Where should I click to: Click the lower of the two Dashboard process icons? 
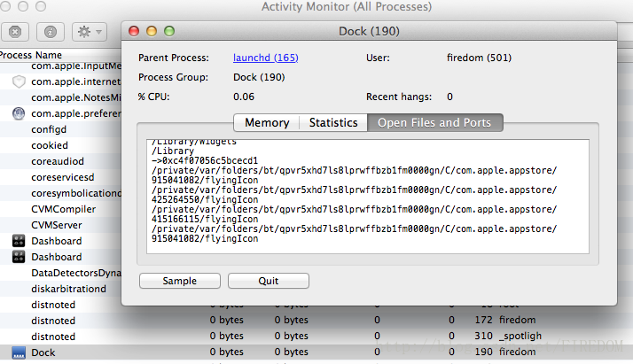(19, 257)
